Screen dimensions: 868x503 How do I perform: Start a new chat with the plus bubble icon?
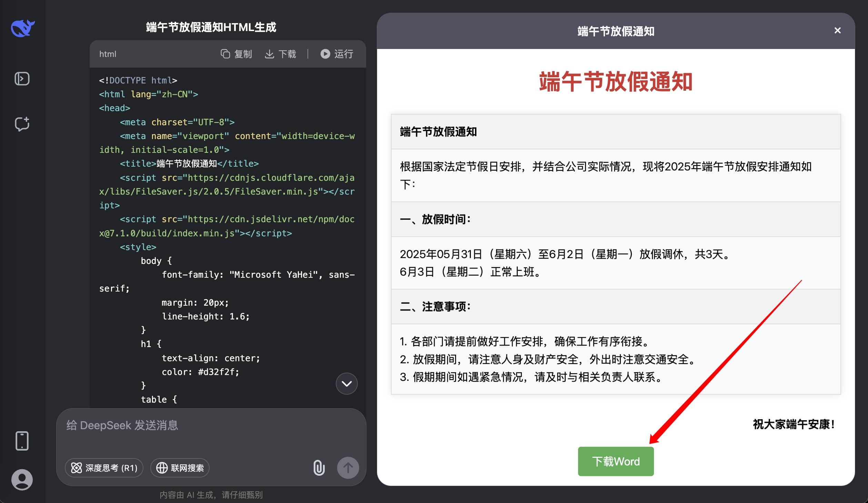pyautogui.click(x=22, y=124)
